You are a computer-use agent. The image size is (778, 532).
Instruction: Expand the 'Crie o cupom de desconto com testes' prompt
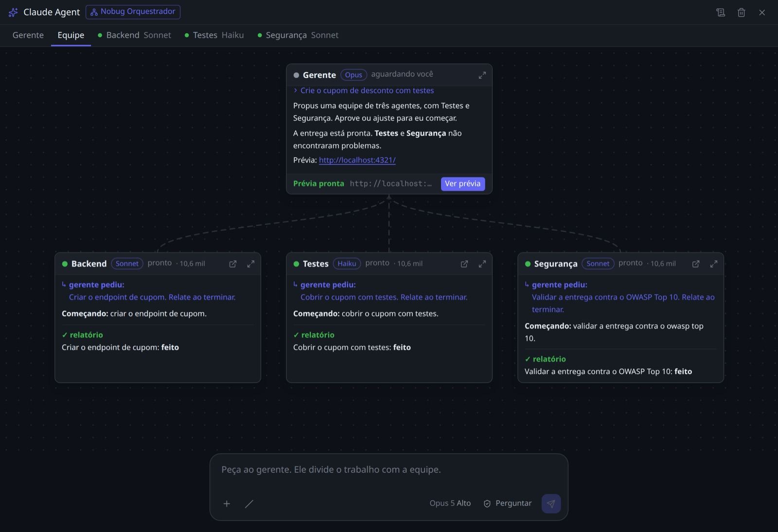pyautogui.click(x=364, y=90)
